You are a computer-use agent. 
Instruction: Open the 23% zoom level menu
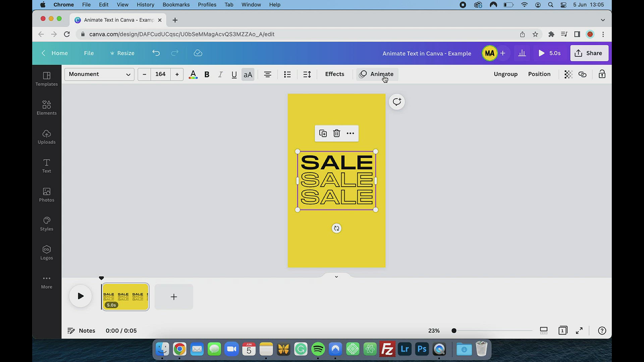click(434, 330)
